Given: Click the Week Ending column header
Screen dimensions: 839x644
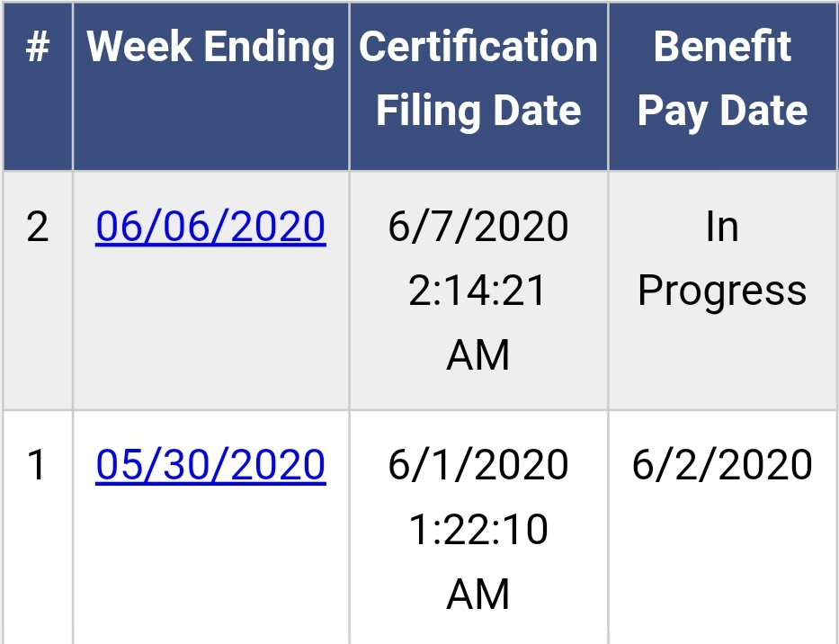Looking at the screenshot, I should click(210, 47).
